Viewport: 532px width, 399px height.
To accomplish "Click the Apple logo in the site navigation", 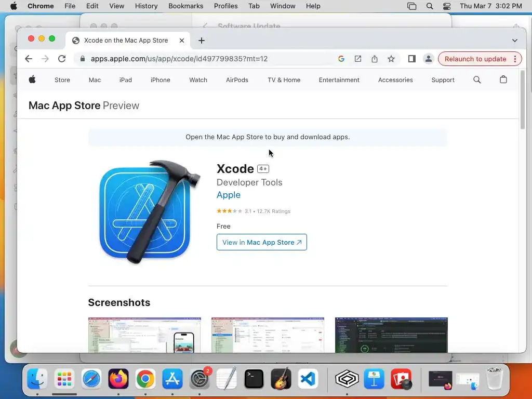I will (32, 79).
